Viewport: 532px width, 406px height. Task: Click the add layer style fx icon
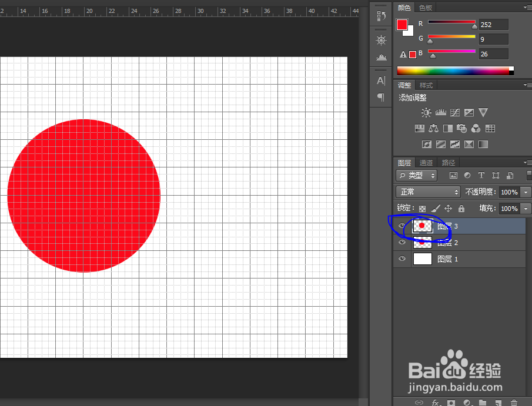point(436,402)
